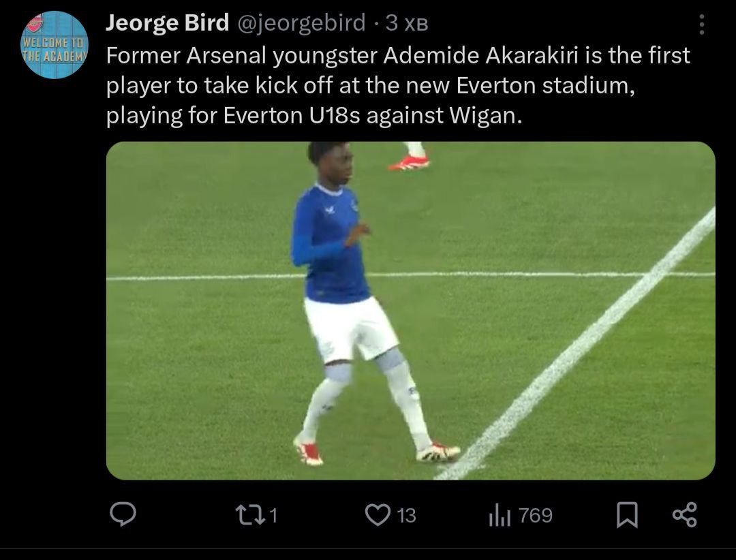Click the like count of 13

(x=405, y=516)
